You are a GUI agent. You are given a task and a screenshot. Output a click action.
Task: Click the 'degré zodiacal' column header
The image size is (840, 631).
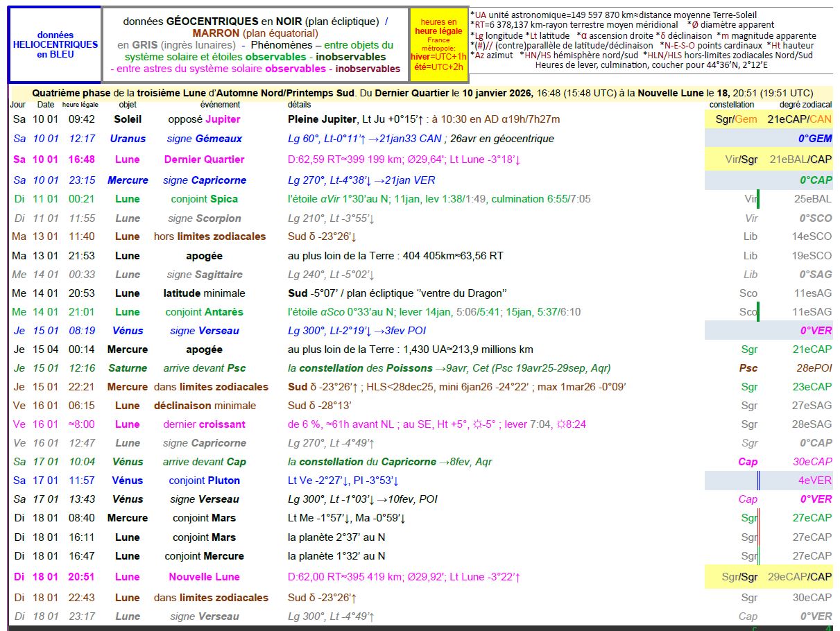click(805, 105)
